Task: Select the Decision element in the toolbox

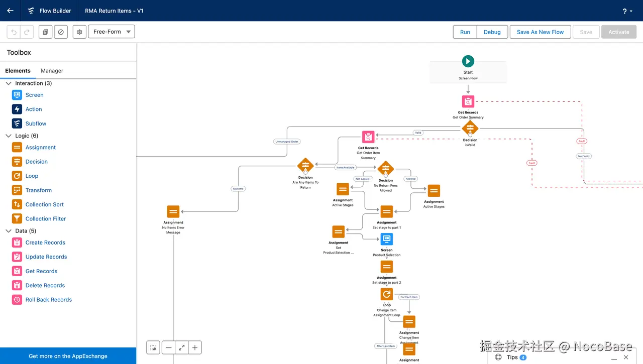Action: point(35,161)
